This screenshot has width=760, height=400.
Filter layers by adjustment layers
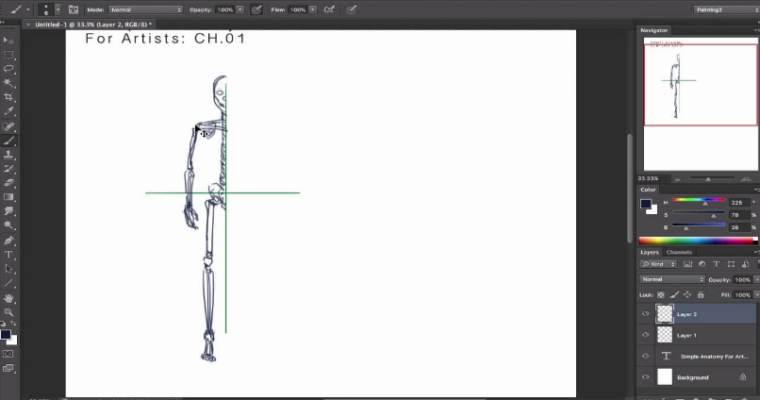[702, 264]
